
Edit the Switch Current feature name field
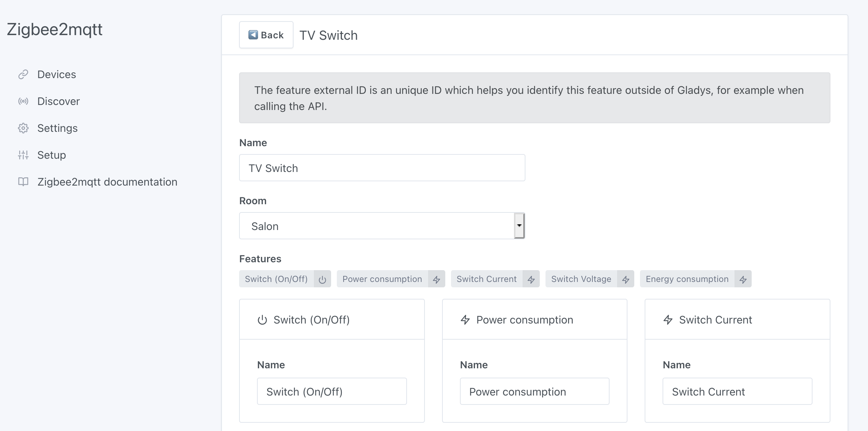737,392
